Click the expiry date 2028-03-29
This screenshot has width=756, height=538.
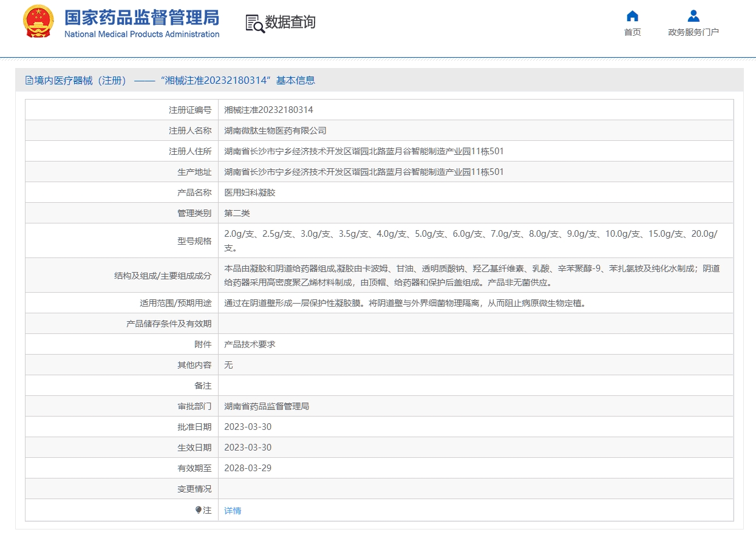(x=248, y=468)
